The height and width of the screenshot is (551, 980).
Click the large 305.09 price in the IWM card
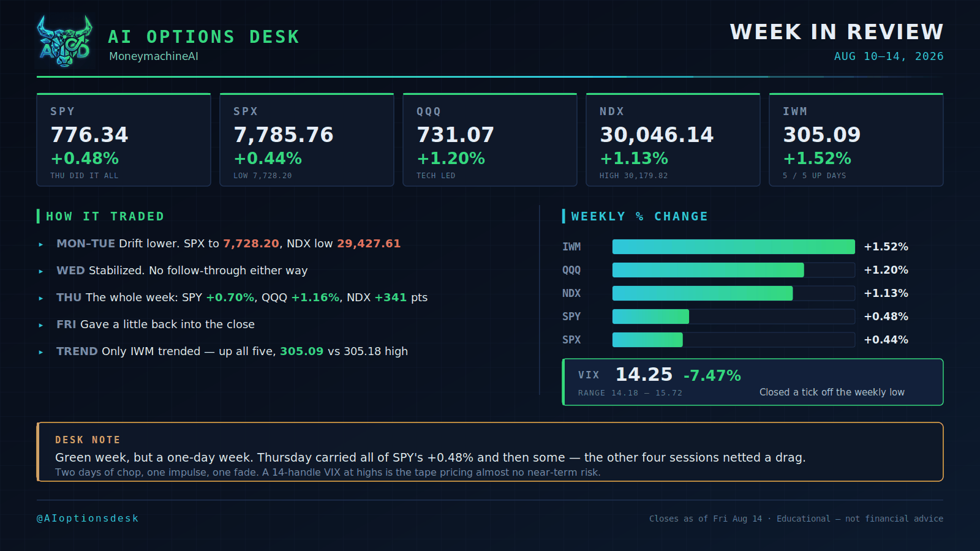822,135
